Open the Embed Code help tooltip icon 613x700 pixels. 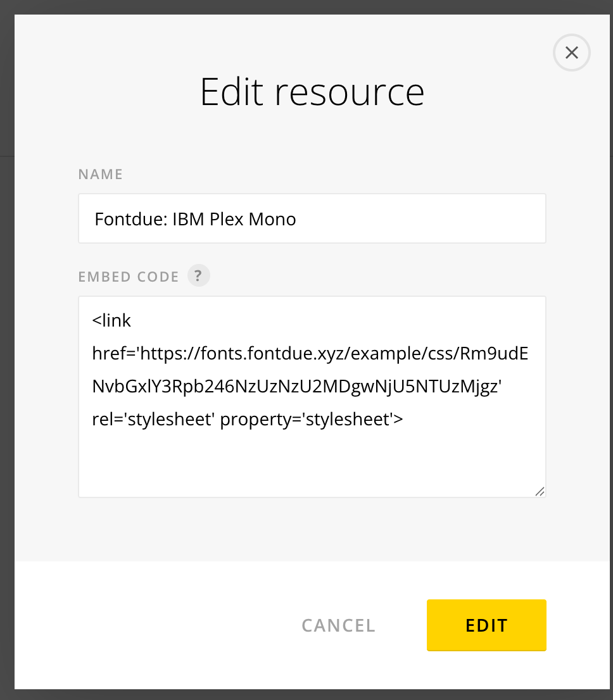tap(198, 275)
